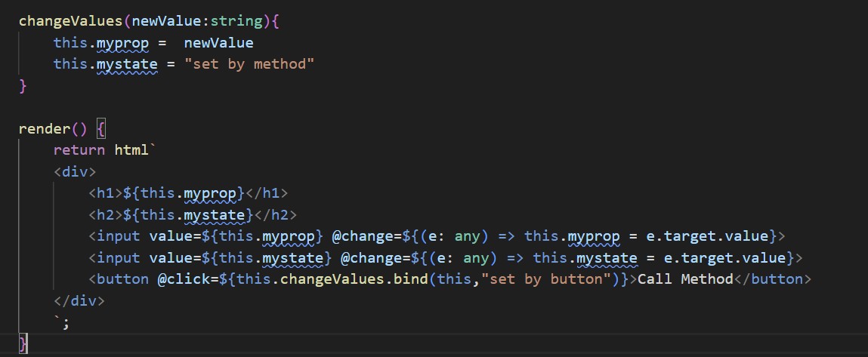Click the opening div tag

[x=76, y=171]
